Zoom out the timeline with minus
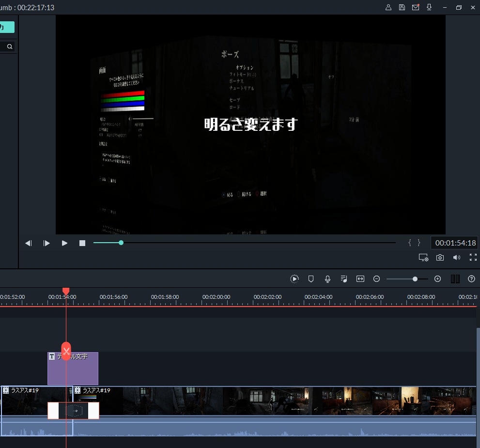The height and width of the screenshot is (448, 480). [x=376, y=279]
